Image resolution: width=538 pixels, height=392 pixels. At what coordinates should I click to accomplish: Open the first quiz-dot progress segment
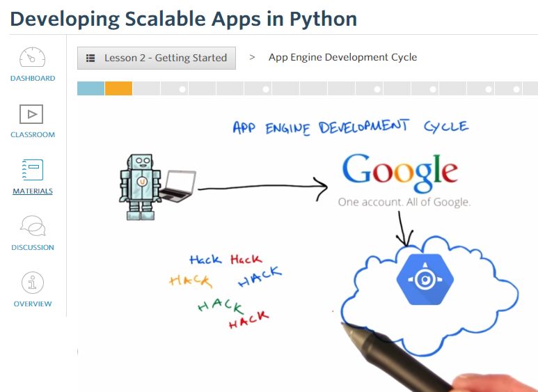point(174,88)
